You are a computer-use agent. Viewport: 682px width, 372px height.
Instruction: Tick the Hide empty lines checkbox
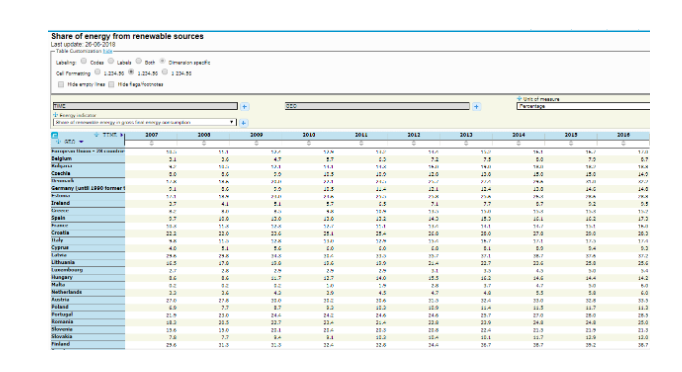tap(61, 84)
